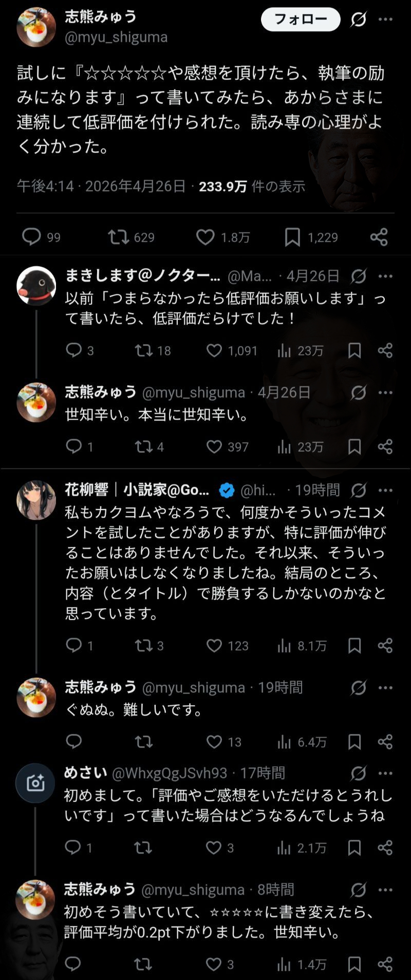Open more options on 花柳響's reply
411x980 pixels.
click(x=385, y=491)
